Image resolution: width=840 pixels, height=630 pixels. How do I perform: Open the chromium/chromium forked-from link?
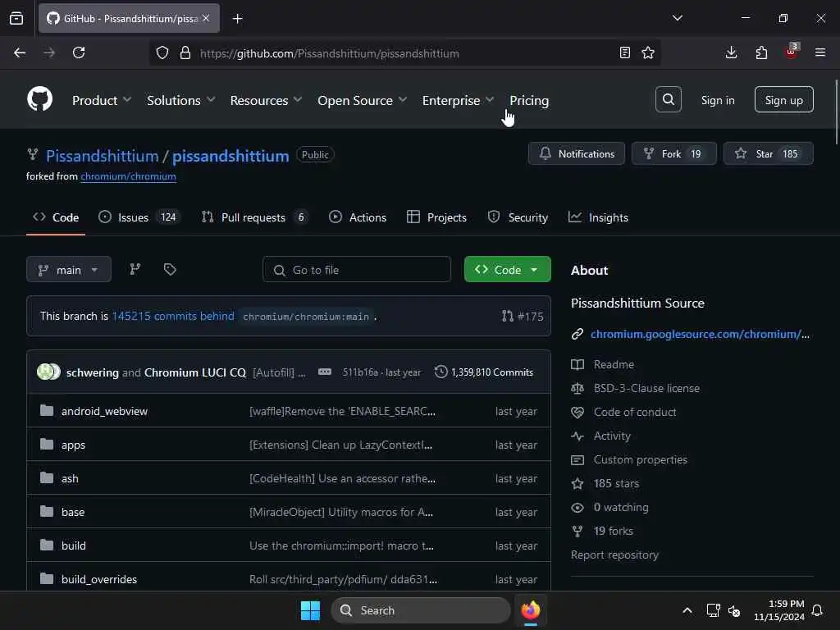[x=128, y=176]
